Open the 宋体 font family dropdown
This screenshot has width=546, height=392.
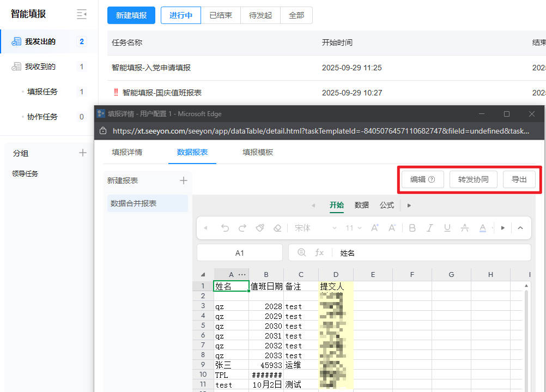click(316, 228)
